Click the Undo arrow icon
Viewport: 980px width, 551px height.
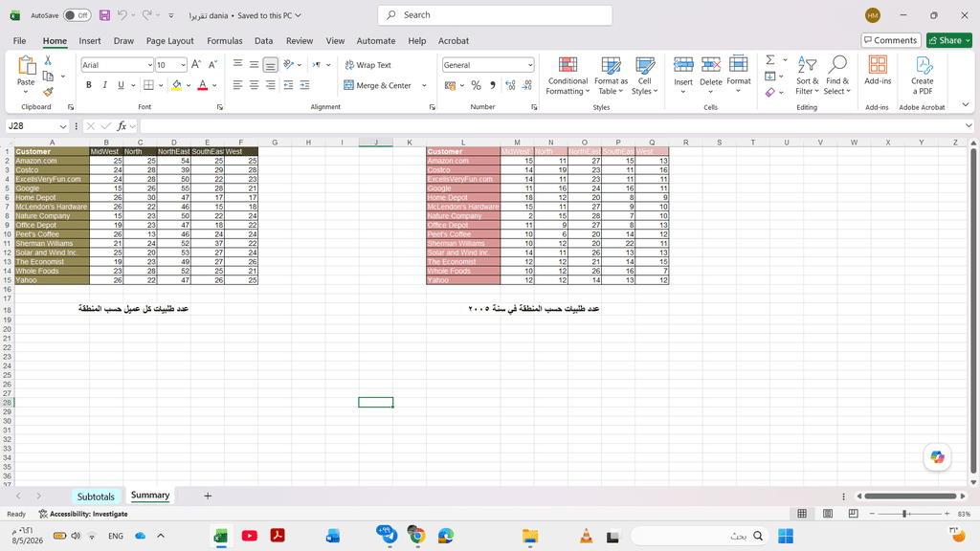click(x=122, y=15)
